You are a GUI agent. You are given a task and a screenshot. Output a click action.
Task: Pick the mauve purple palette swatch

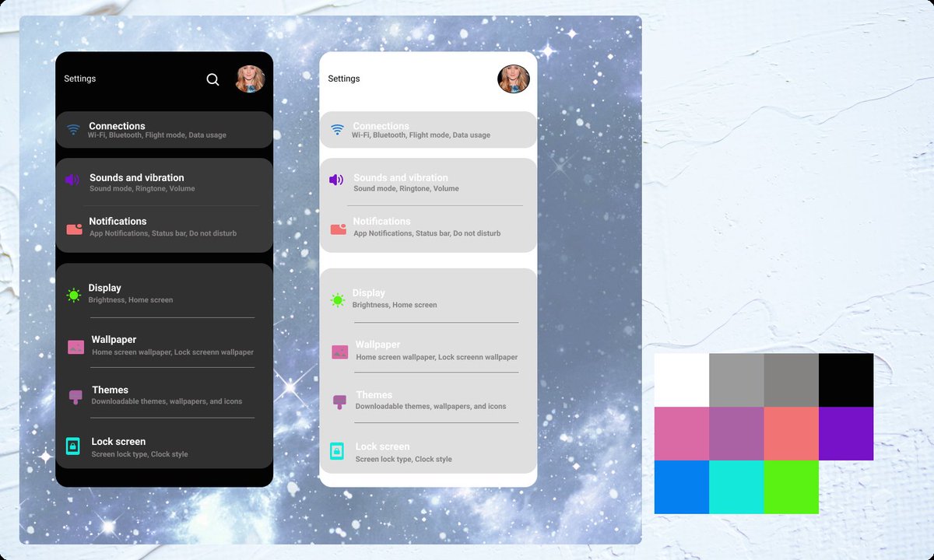[736, 434]
